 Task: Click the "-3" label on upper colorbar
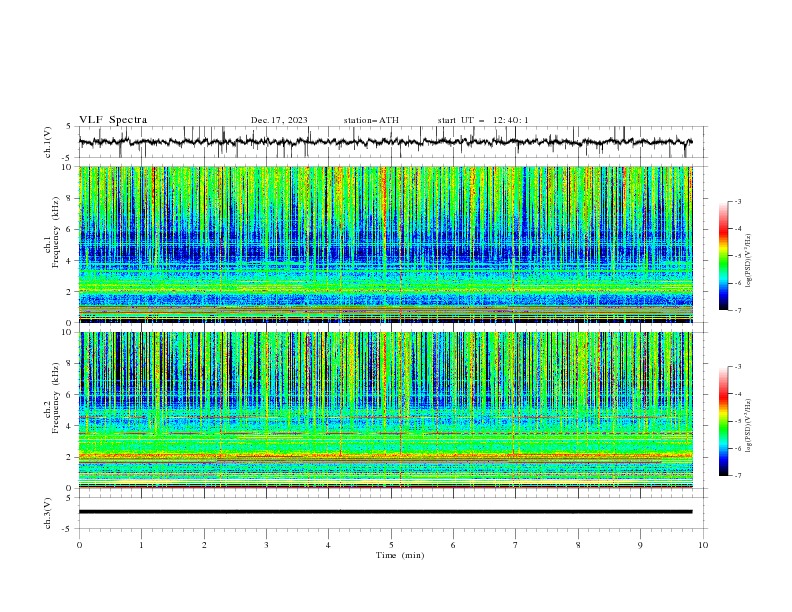pos(738,201)
